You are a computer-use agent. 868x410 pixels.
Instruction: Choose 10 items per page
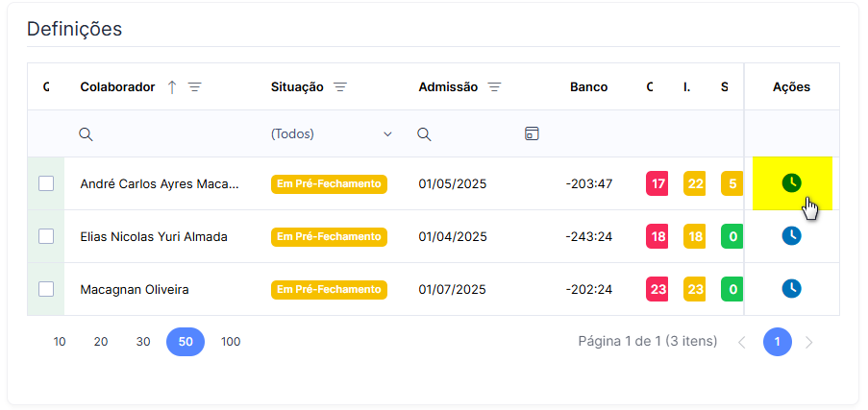60,342
